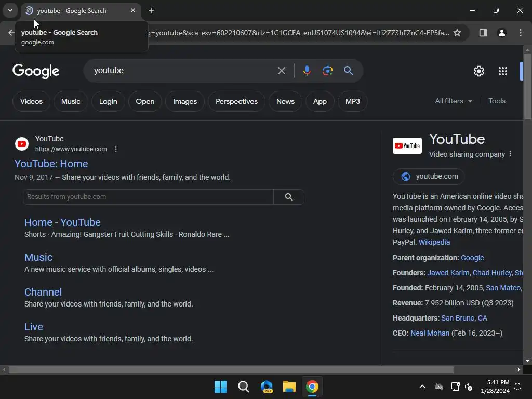The image size is (532, 399).
Task: Click the YouTube favicon in first result
Action: click(x=22, y=144)
